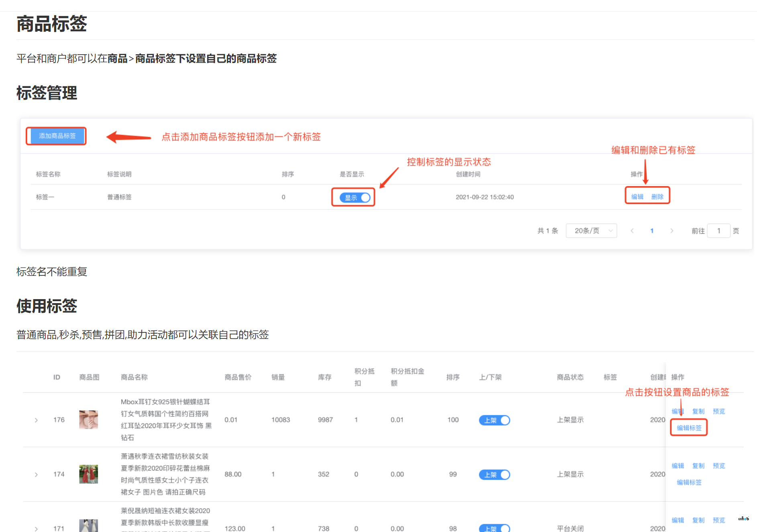This screenshot has height=532, width=757.
Task: Toggle the 显示 switch for 标签一
Action: [x=355, y=198]
